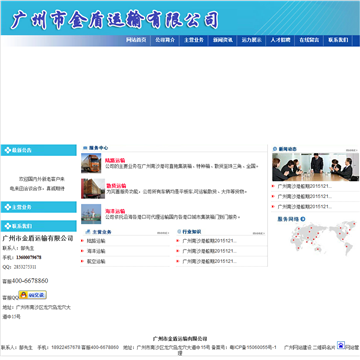Screen dimensions: 360x360
Task: Click the 主营业务 sidebar header icon
Action: (7, 207)
